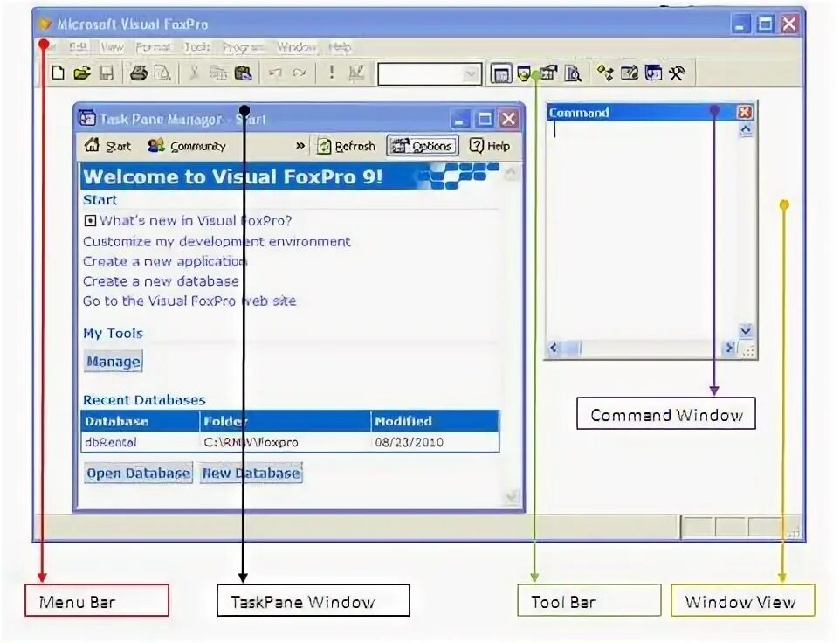This screenshot has height=643, width=840.
Task: Click the Database column header
Action: point(141,421)
